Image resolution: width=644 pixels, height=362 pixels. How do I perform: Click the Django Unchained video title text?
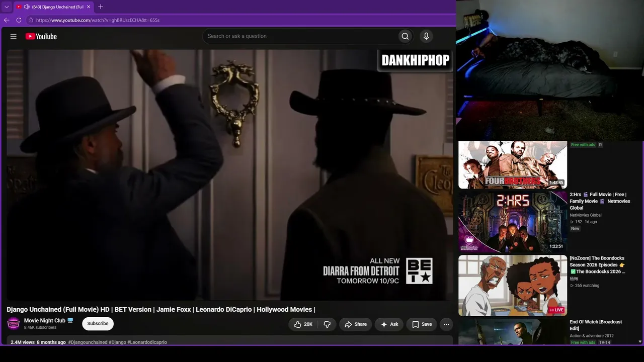161,310
